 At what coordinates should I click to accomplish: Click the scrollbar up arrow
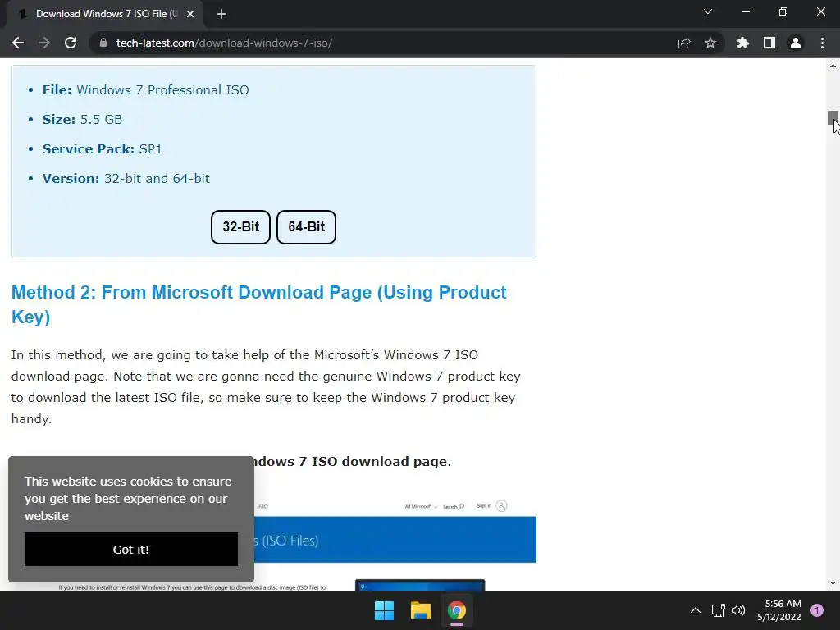coord(833,66)
